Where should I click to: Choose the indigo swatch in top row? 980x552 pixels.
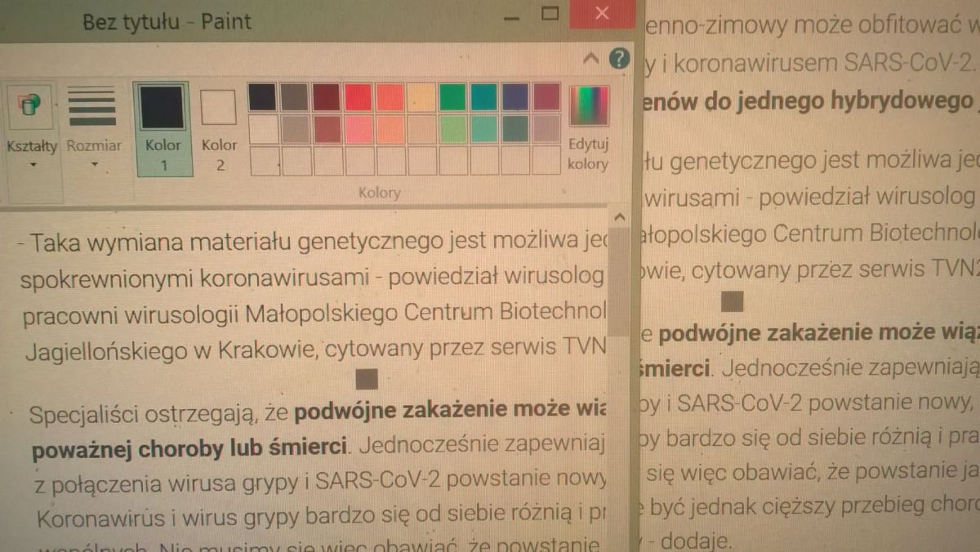(x=514, y=97)
